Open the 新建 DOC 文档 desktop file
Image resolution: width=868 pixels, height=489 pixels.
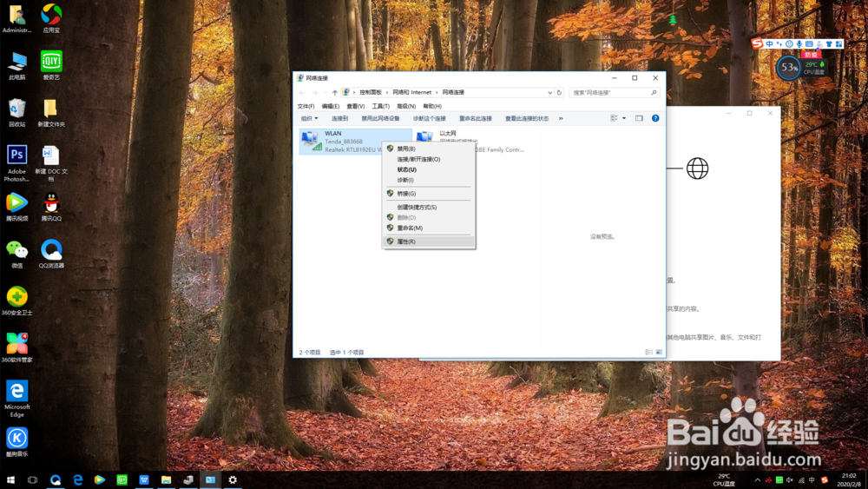coord(51,163)
